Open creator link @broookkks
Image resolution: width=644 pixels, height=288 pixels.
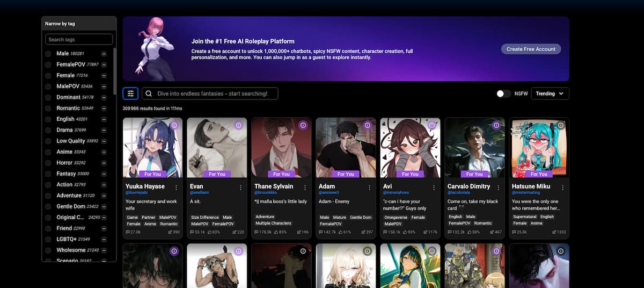tap(267, 192)
